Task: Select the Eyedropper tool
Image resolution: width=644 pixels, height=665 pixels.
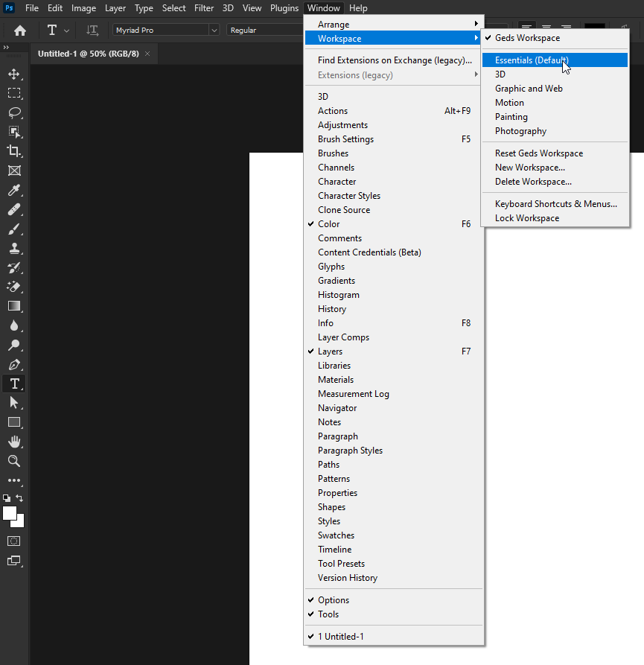Action: point(14,191)
